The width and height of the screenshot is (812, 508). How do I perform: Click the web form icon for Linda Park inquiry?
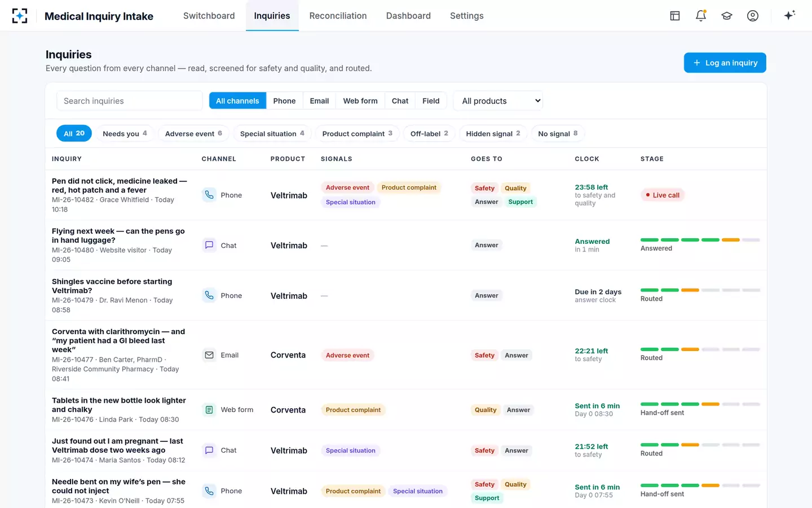pos(209,410)
